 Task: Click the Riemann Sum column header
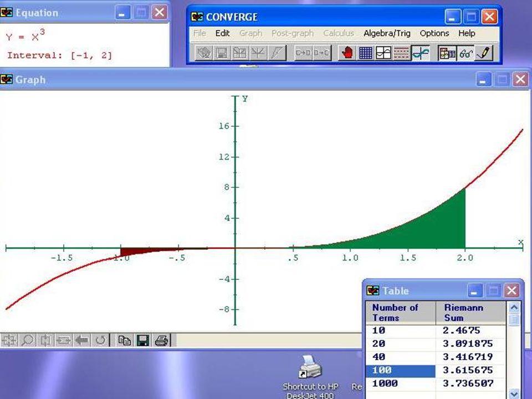471,313
